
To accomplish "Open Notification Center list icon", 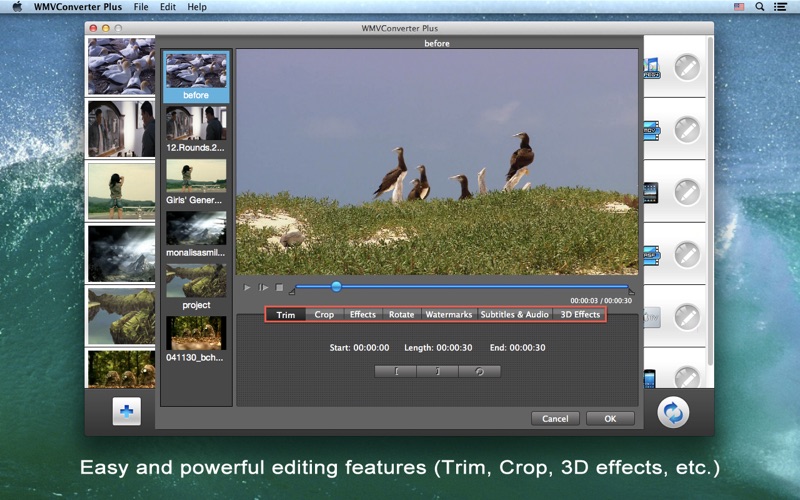I will click(x=780, y=7).
